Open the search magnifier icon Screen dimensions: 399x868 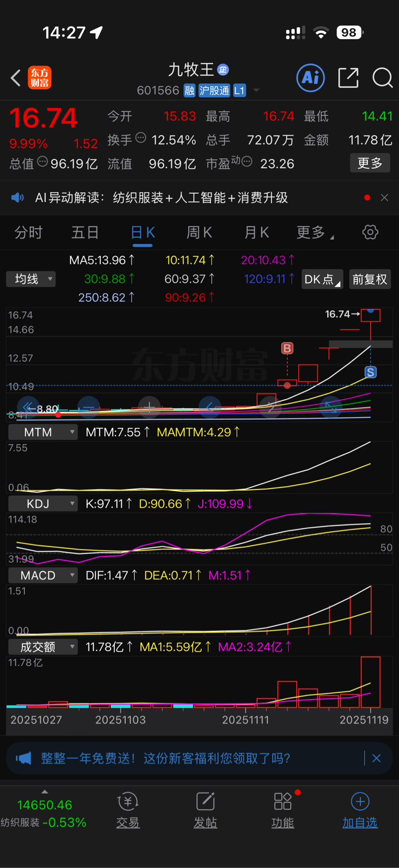coord(382,78)
